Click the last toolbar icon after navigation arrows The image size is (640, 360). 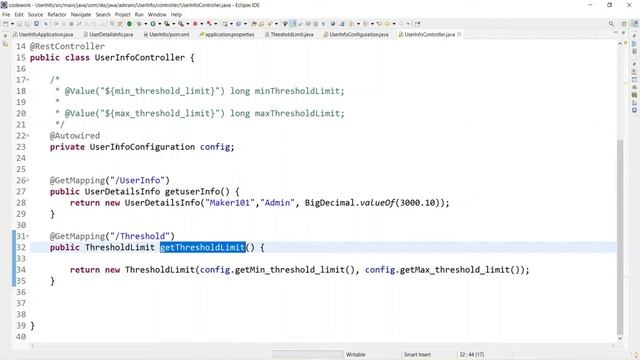pyautogui.click(x=418, y=24)
